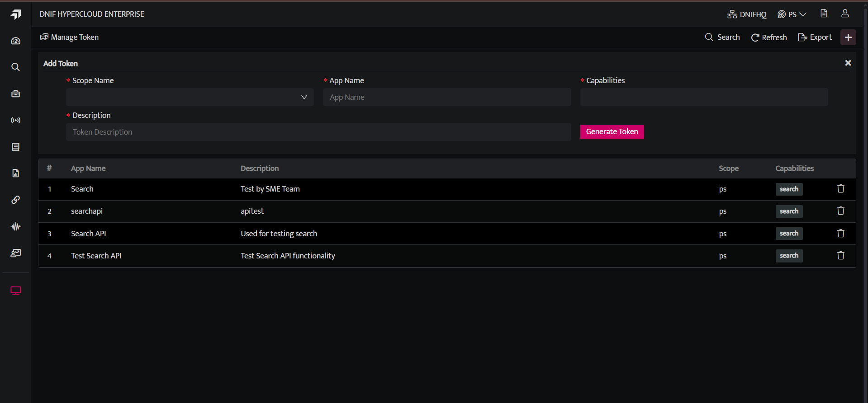
Task: Open the dashboard gauge icon in sidebar
Action: coord(16,41)
